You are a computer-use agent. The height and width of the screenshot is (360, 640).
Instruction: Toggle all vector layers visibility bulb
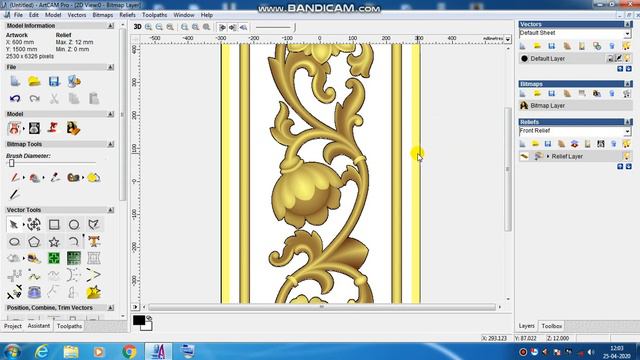coord(627,46)
